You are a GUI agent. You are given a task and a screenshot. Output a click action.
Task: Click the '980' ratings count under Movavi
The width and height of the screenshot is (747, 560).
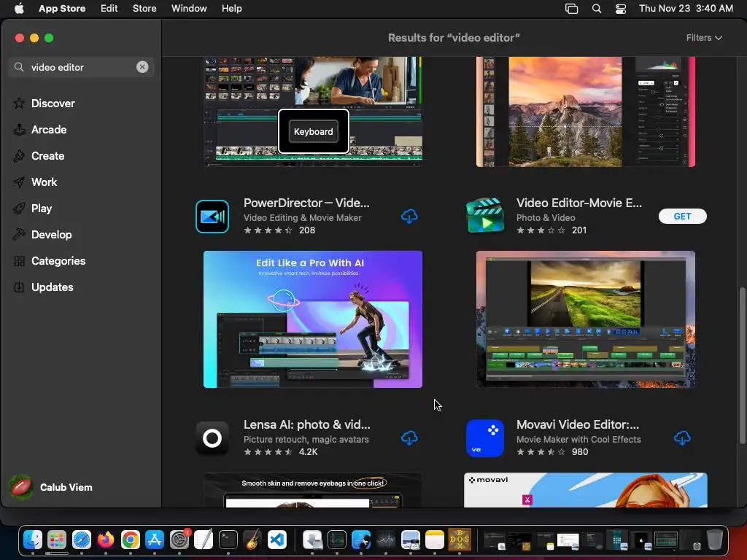pyautogui.click(x=580, y=452)
